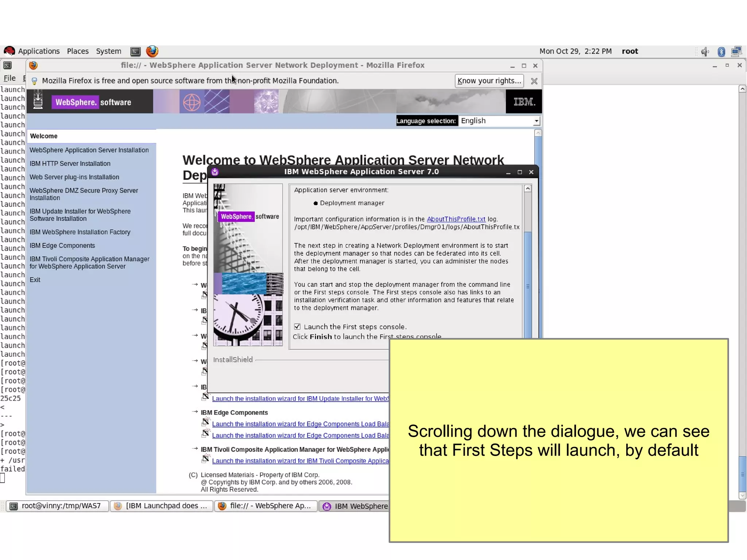Screen dimensions: 747x560
Task: Switch to IBM WebSphere taskbar item
Action: coord(355,506)
